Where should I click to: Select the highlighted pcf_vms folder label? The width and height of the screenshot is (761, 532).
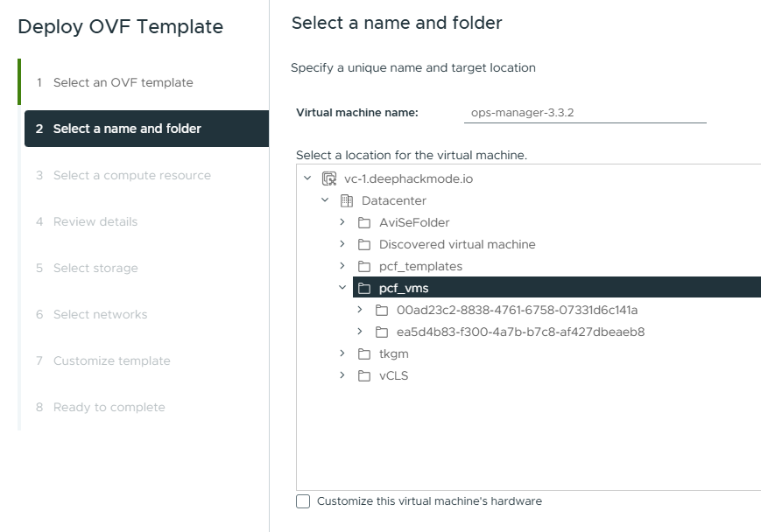(404, 288)
